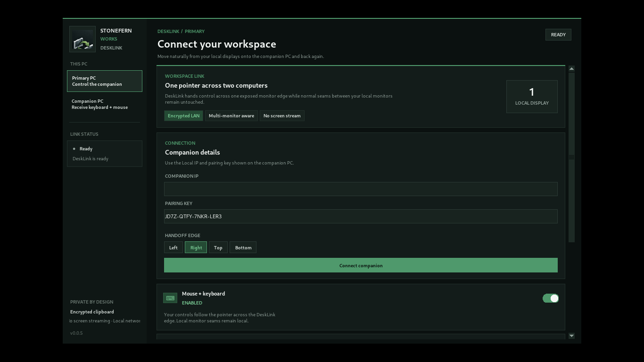Click the scrollbar down arrow
The width and height of the screenshot is (644, 362).
tap(571, 336)
